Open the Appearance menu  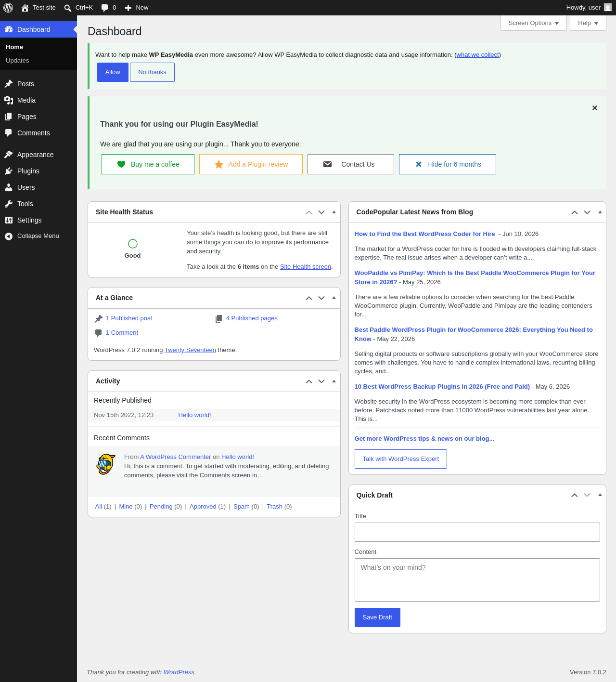tap(38, 155)
